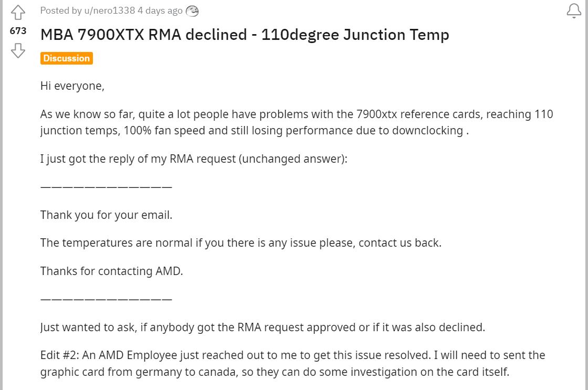Click the 'Thank you for your email.' line
This screenshot has height=390, width=588.
pos(107,215)
